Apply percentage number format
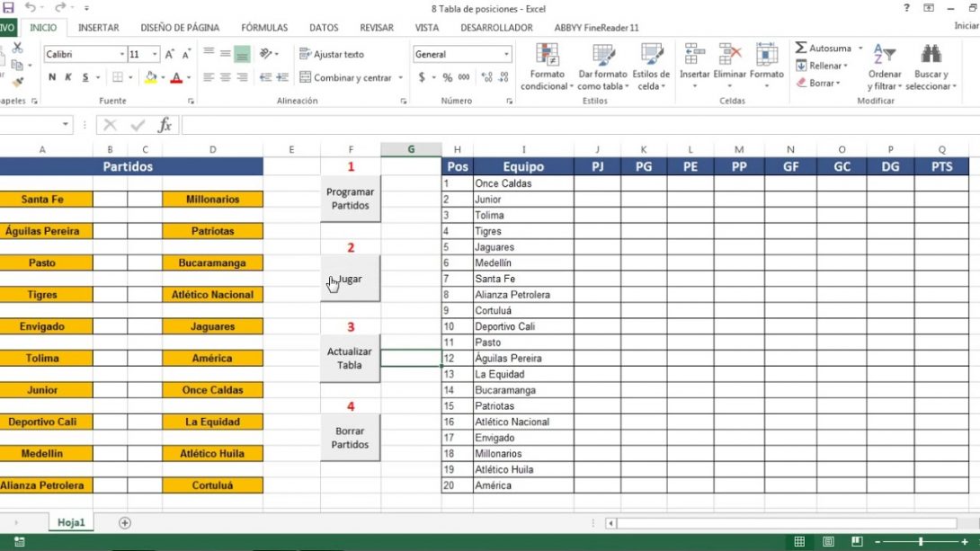The height and width of the screenshot is (551, 980). (x=446, y=78)
